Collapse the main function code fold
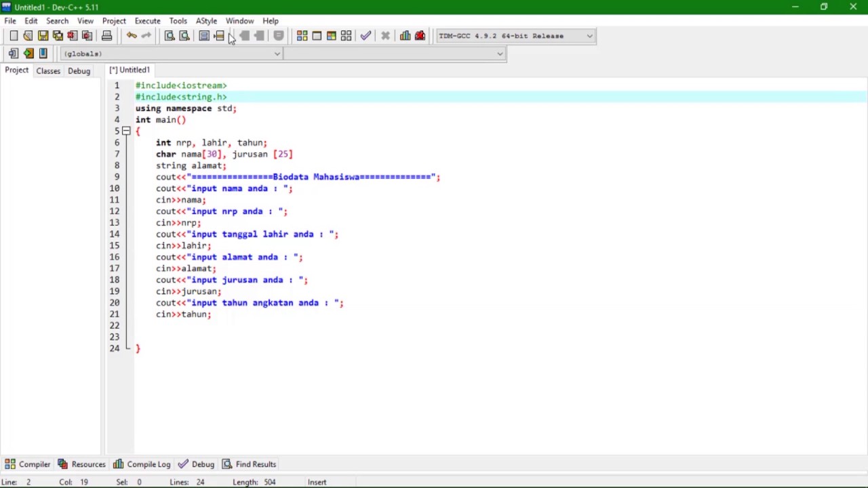The image size is (868, 488). 126,131
